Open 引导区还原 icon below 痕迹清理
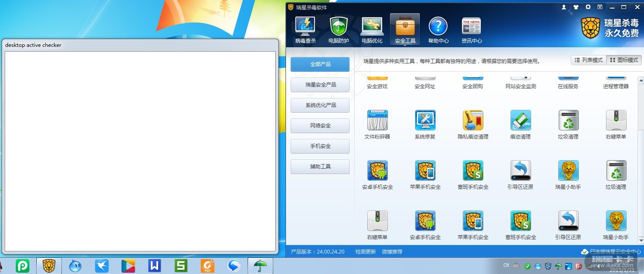This screenshot has height=274, width=644. click(x=520, y=171)
